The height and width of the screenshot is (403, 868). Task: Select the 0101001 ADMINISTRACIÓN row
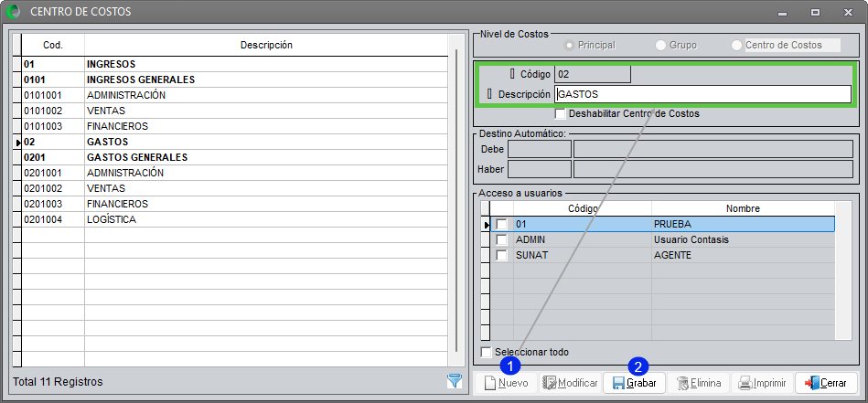[x=235, y=95]
